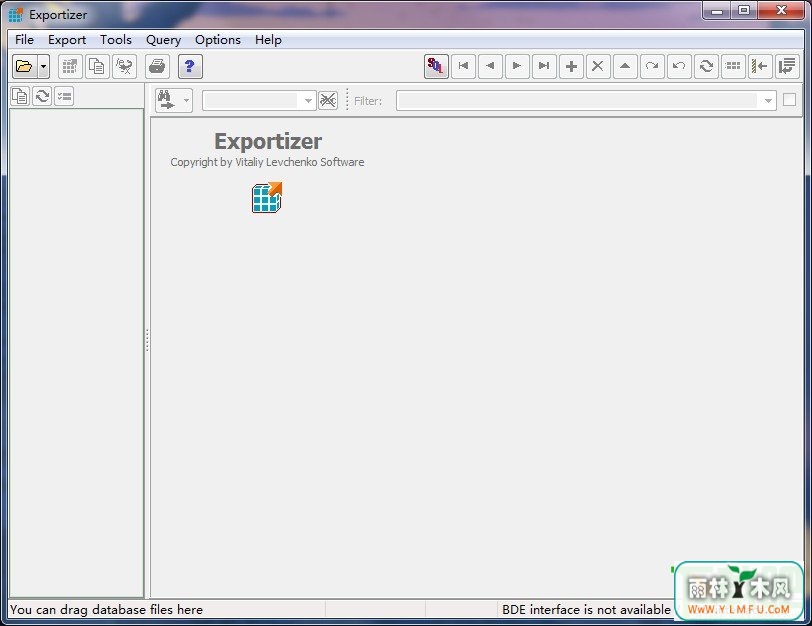Click the find and replace toolbar icon

(x=124, y=66)
